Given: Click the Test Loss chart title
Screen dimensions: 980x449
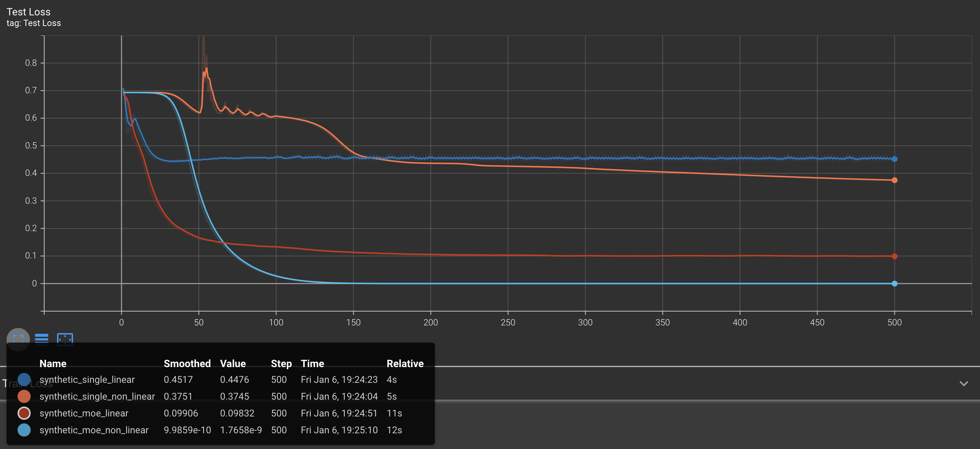Looking at the screenshot, I should click(29, 12).
